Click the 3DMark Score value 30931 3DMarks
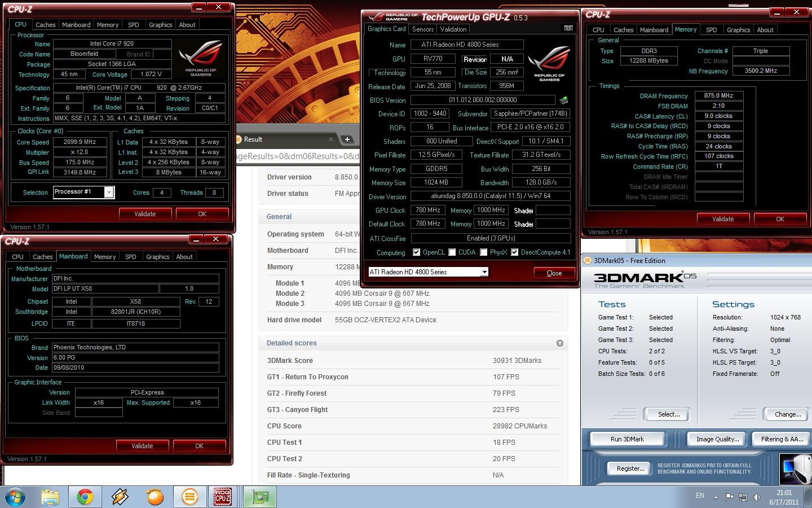Image resolution: width=812 pixels, height=508 pixels. click(517, 361)
